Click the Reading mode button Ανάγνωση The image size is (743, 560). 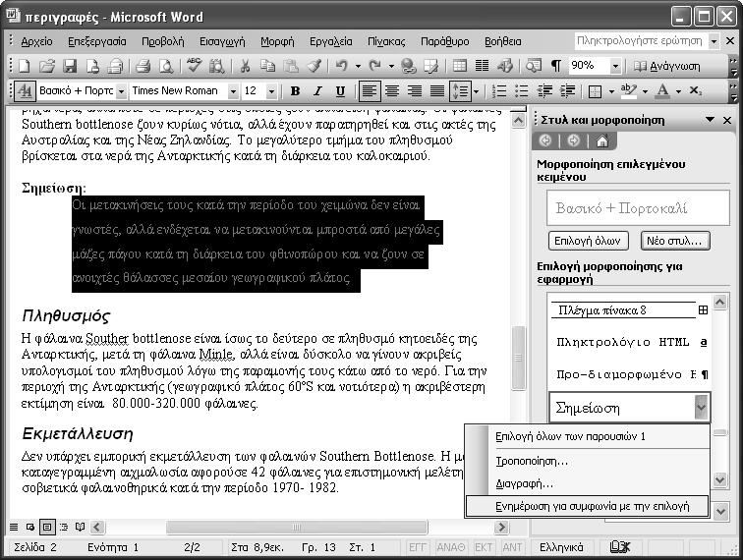coord(667,66)
